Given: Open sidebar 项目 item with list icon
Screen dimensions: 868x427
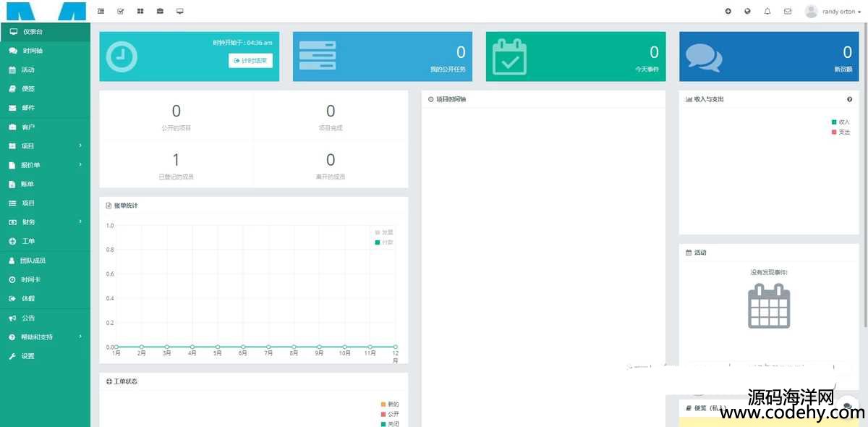Looking at the screenshot, I should (x=45, y=203).
